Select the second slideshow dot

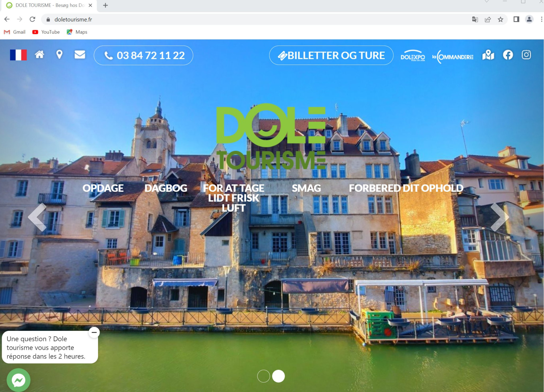(x=279, y=376)
